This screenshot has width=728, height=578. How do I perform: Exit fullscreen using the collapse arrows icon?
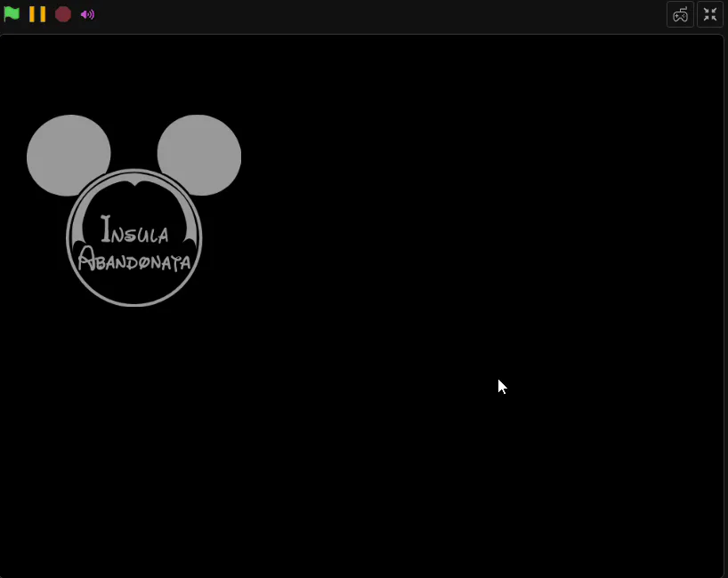click(x=710, y=14)
